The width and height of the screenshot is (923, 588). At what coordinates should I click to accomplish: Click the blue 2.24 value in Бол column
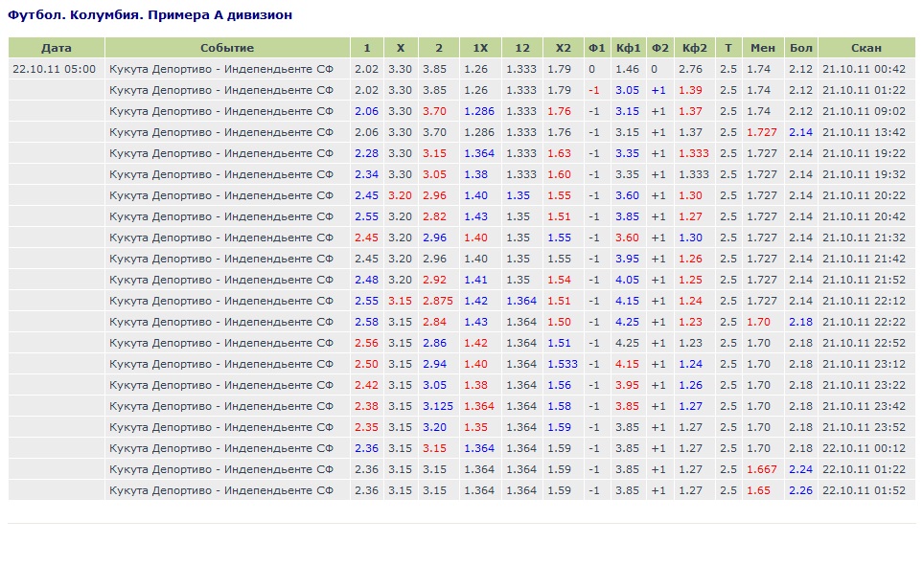(x=800, y=469)
